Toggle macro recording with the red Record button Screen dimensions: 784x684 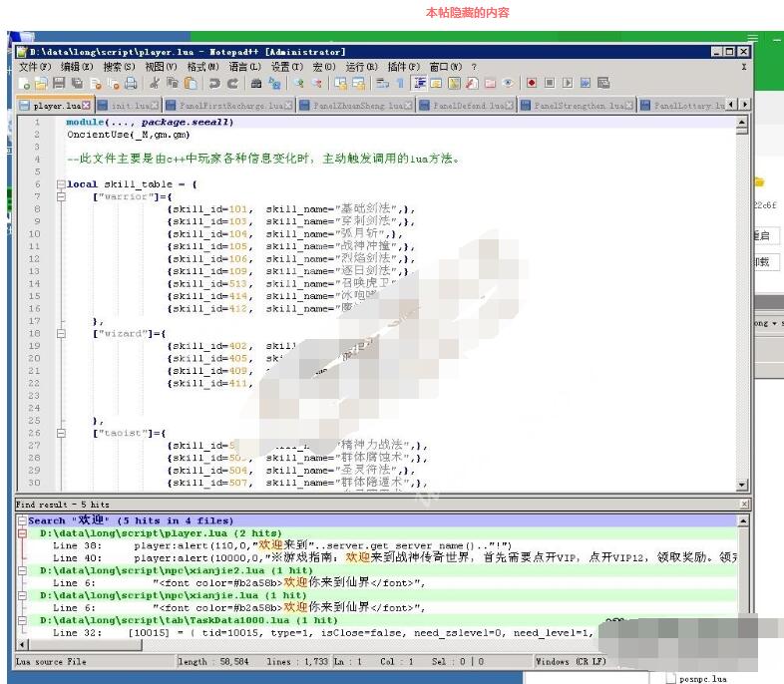(x=532, y=84)
